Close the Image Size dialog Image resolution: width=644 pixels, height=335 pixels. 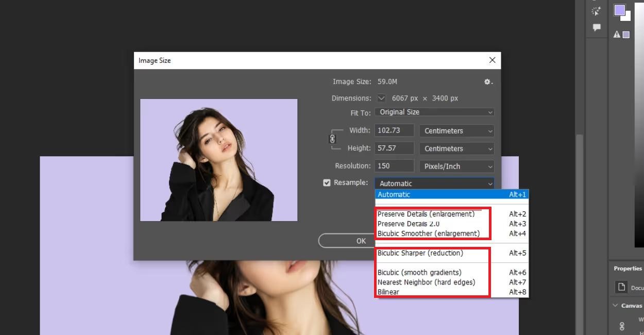pos(492,60)
